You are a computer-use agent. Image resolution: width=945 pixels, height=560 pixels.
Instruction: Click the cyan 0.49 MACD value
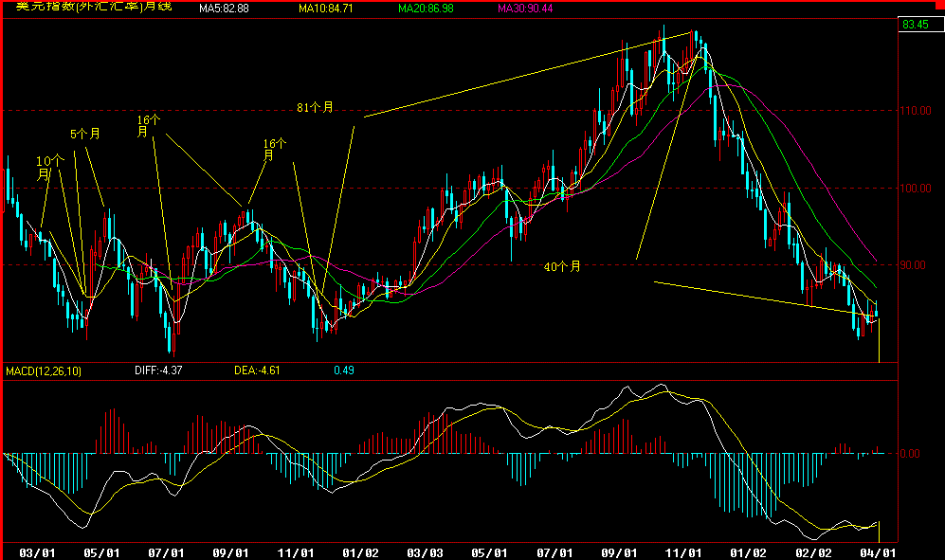[344, 370]
